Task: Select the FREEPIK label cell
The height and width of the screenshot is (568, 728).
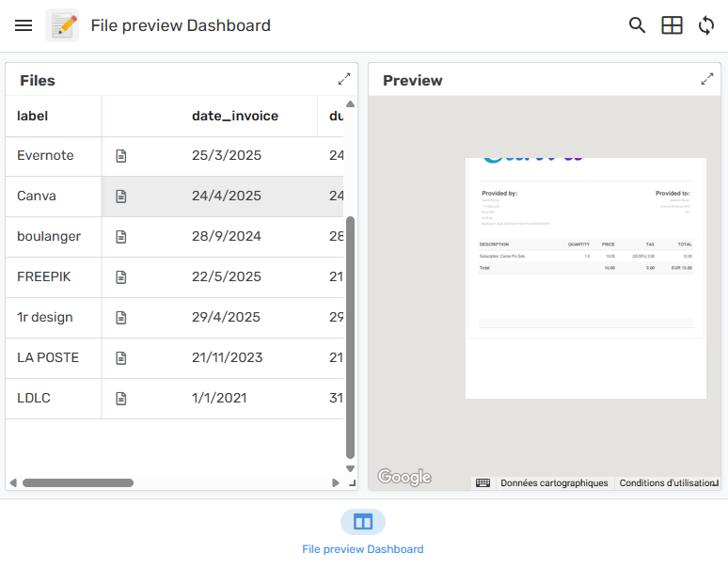Action: pyautogui.click(x=54, y=277)
